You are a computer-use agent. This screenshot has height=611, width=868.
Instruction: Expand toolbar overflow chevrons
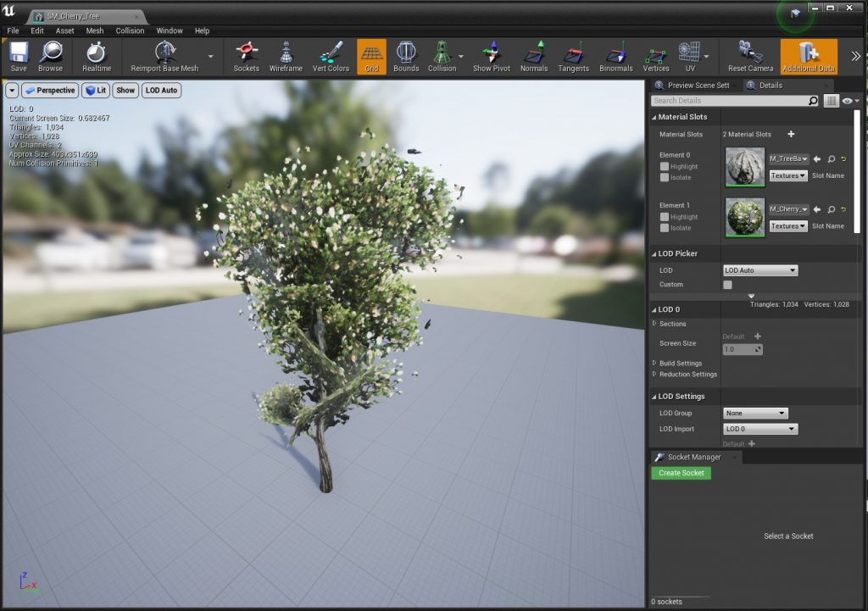pos(856,56)
